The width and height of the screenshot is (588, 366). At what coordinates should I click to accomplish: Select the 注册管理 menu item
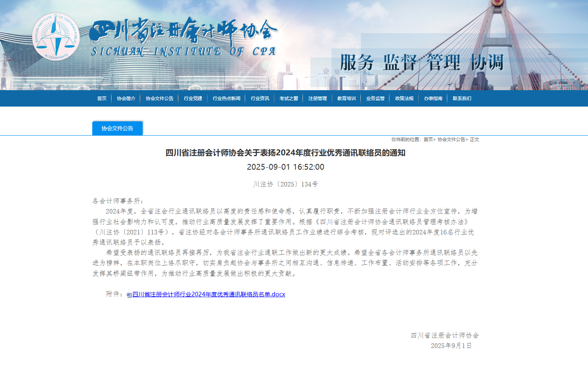point(318,98)
